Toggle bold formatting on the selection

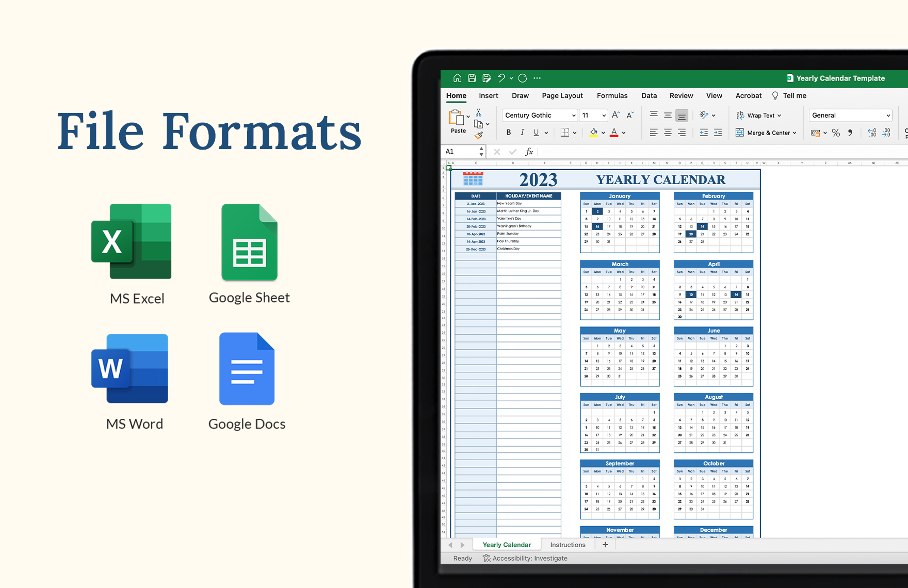(509, 133)
